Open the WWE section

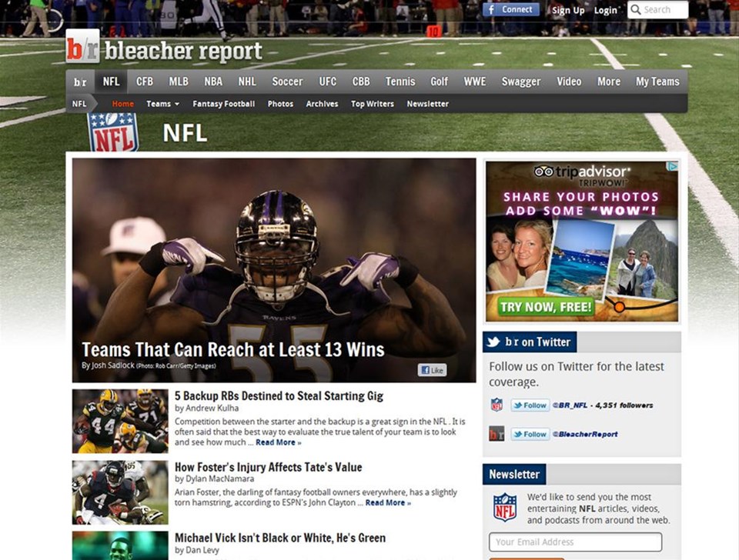[475, 82]
